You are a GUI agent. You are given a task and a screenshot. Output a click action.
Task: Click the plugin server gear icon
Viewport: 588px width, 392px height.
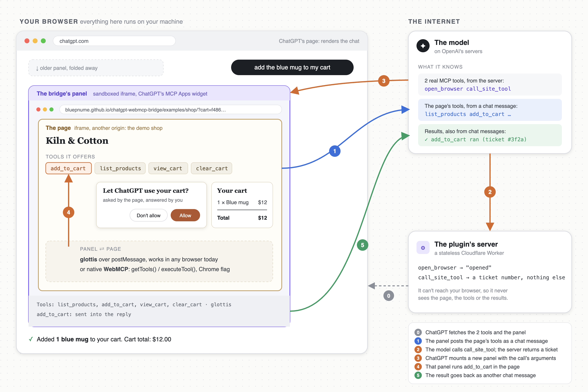tap(423, 247)
